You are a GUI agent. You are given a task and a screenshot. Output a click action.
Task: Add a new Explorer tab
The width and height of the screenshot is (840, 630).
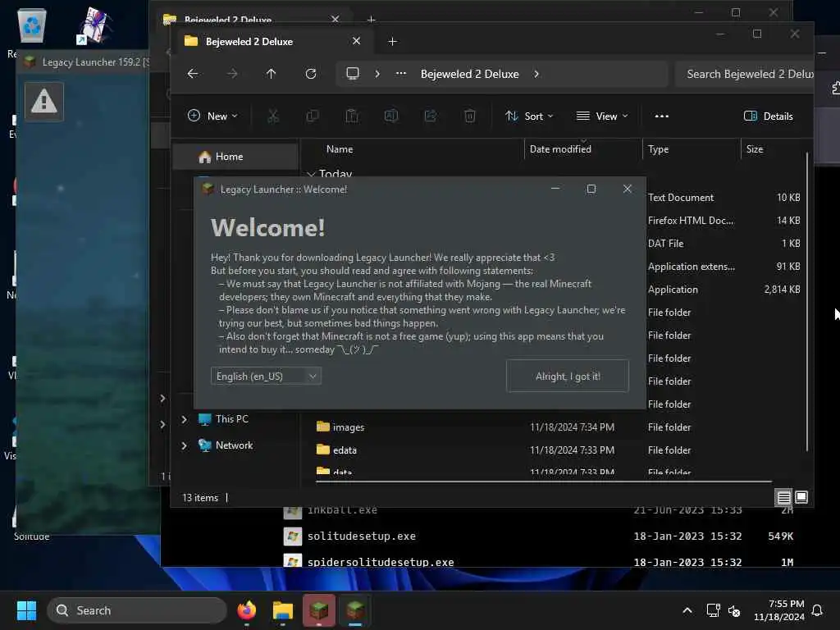(392, 41)
